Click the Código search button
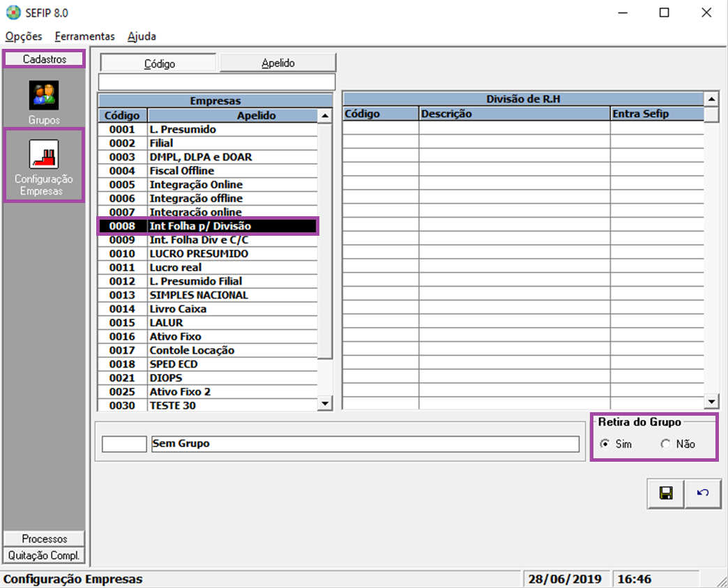 pos(159,63)
